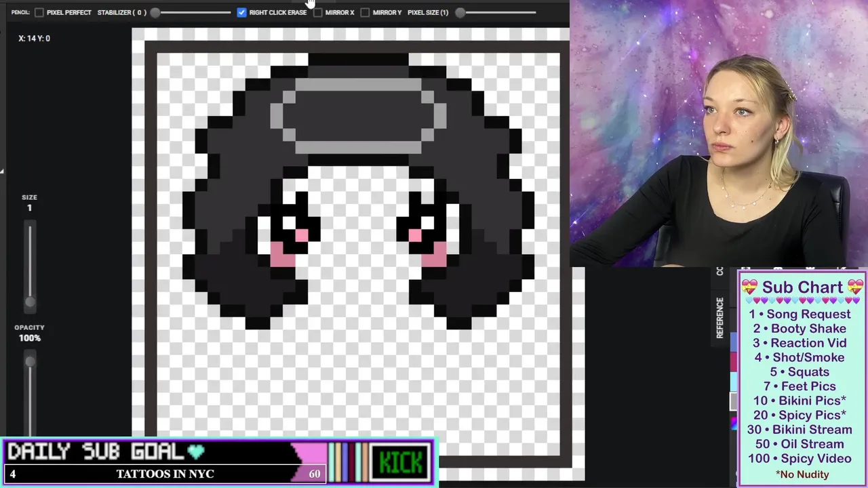The height and width of the screenshot is (488, 868).
Task: Click '30 • Bikini Stream' in Sub Chart
Action: pos(800,430)
